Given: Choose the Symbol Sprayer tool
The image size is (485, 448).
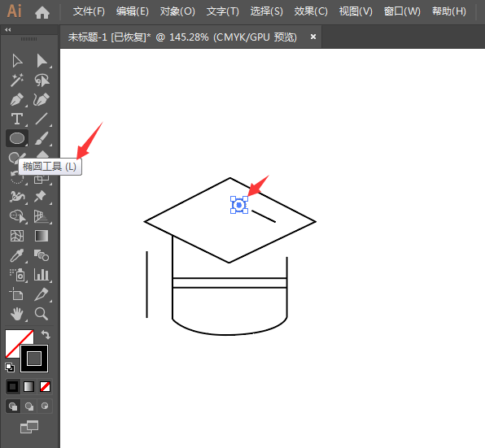Looking at the screenshot, I should [x=17, y=275].
